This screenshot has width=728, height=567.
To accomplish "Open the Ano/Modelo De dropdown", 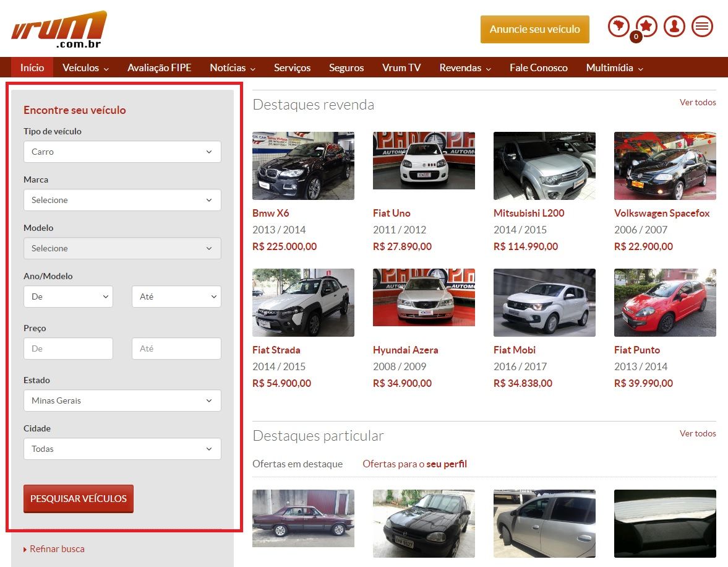I will pos(68,296).
